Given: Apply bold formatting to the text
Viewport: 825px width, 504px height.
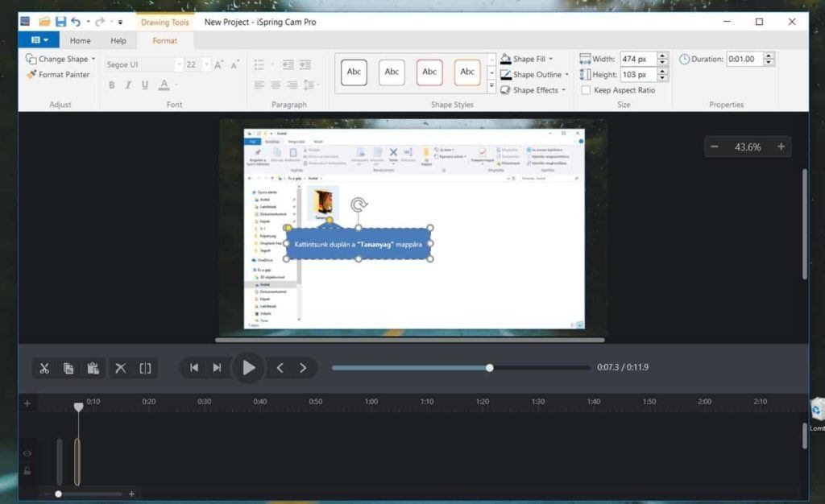Looking at the screenshot, I should [x=112, y=85].
